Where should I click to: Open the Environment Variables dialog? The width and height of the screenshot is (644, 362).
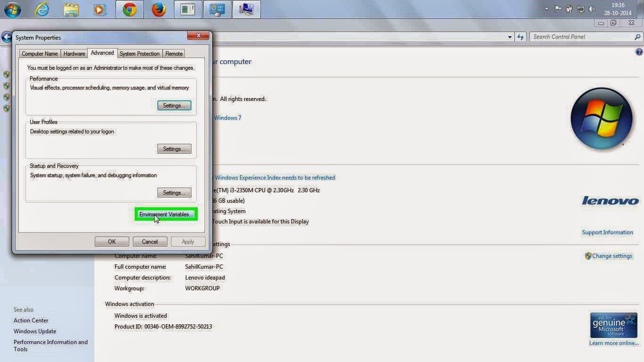(166, 214)
